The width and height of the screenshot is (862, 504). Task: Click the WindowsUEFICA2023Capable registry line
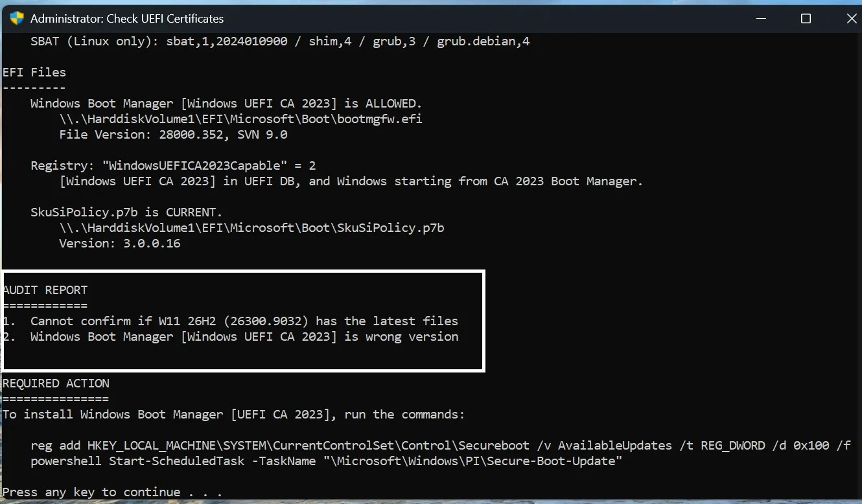pyautogui.click(x=173, y=166)
